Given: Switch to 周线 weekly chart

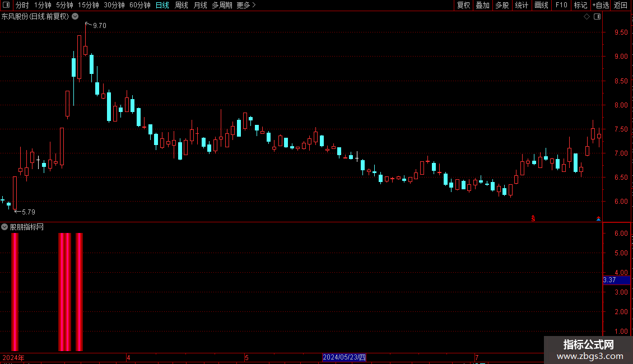Looking at the screenshot, I should click(181, 5).
